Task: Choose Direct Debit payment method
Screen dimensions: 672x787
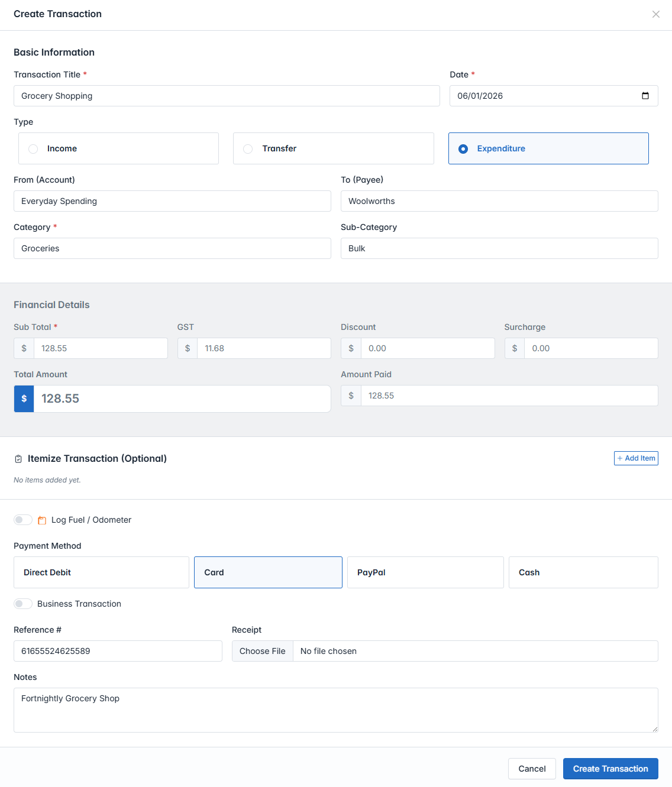Action: coord(101,572)
